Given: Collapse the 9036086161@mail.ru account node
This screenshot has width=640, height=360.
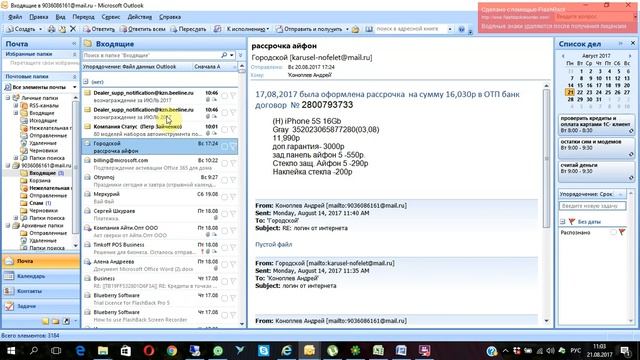Looking at the screenshot, I should pos(8,165).
